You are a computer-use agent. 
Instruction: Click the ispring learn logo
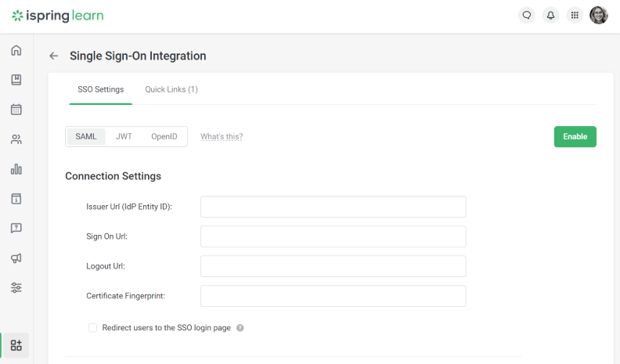coord(58,16)
